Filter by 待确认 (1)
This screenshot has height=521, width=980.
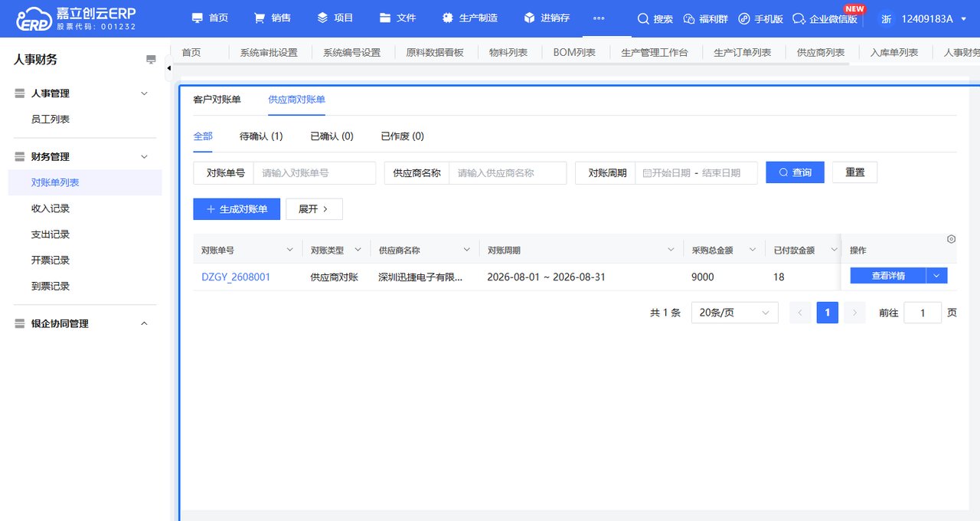(261, 136)
